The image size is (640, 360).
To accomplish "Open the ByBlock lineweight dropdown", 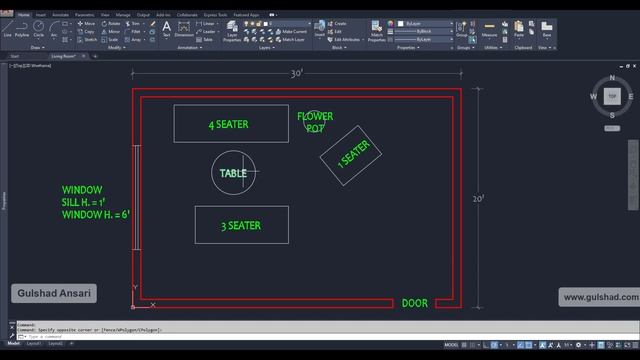I will [424, 31].
